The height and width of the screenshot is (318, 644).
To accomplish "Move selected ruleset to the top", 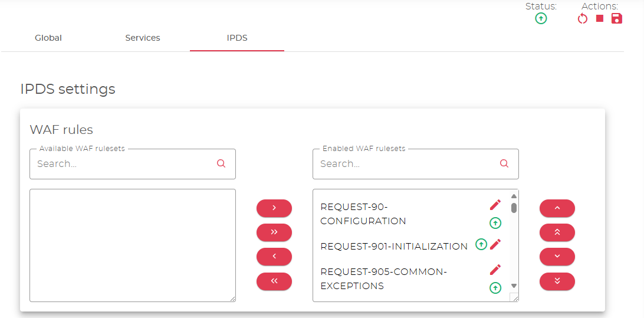I will click(x=557, y=232).
